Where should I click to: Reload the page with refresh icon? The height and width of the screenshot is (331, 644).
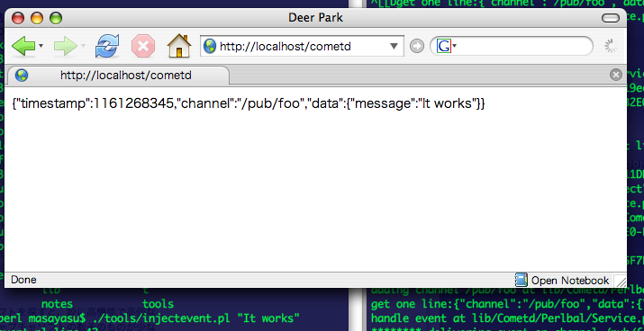107,46
